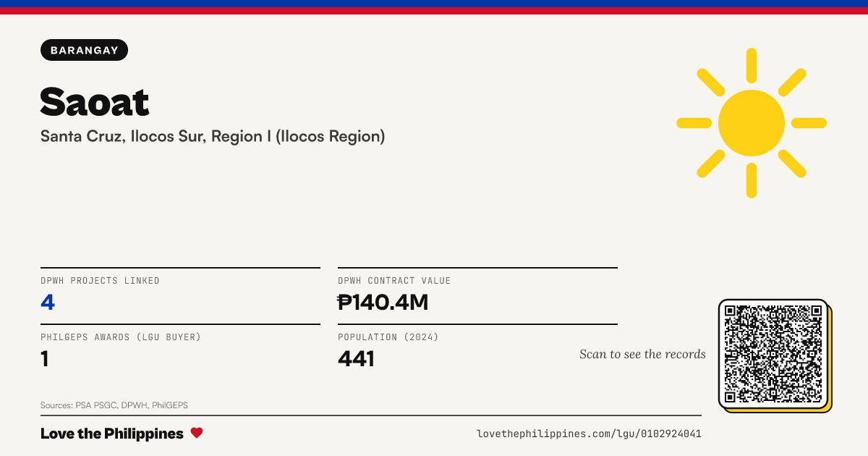Click the Sources: PSA PSGC, DPWH, PhilGEPS note
This screenshot has height=456, width=868.
click(x=114, y=405)
